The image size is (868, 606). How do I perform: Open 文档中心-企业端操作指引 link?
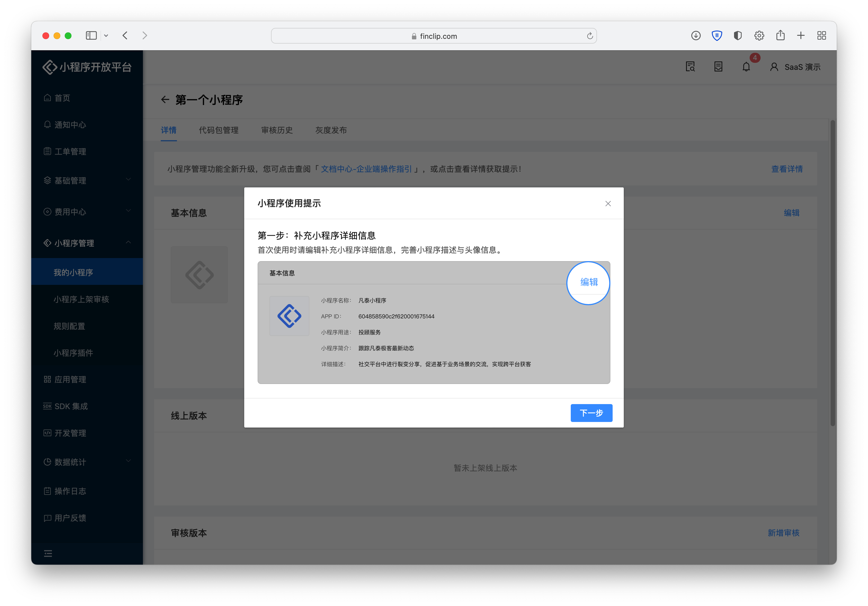366,169
